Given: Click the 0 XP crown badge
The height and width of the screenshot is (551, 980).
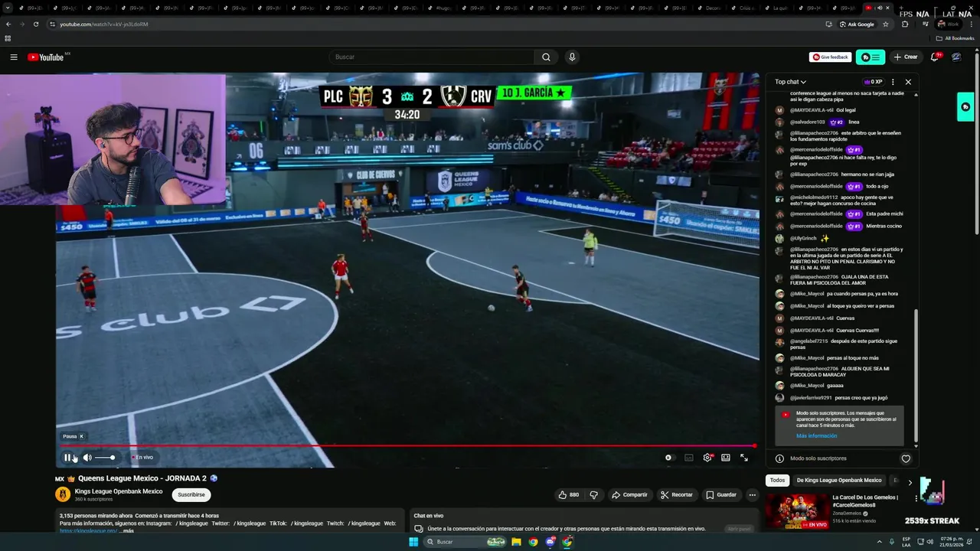Looking at the screenshot, I should tap(874, 82).
